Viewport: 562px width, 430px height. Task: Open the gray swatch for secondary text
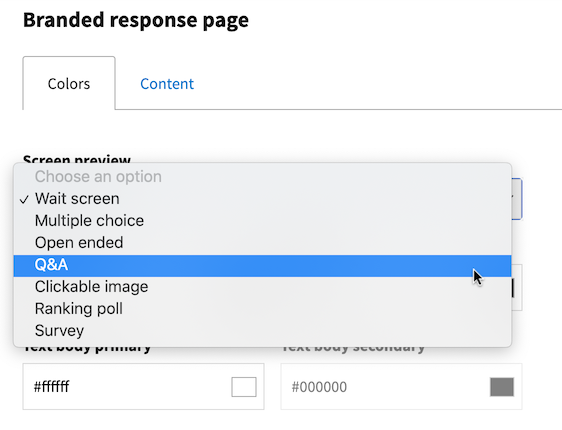pos(502,387)
